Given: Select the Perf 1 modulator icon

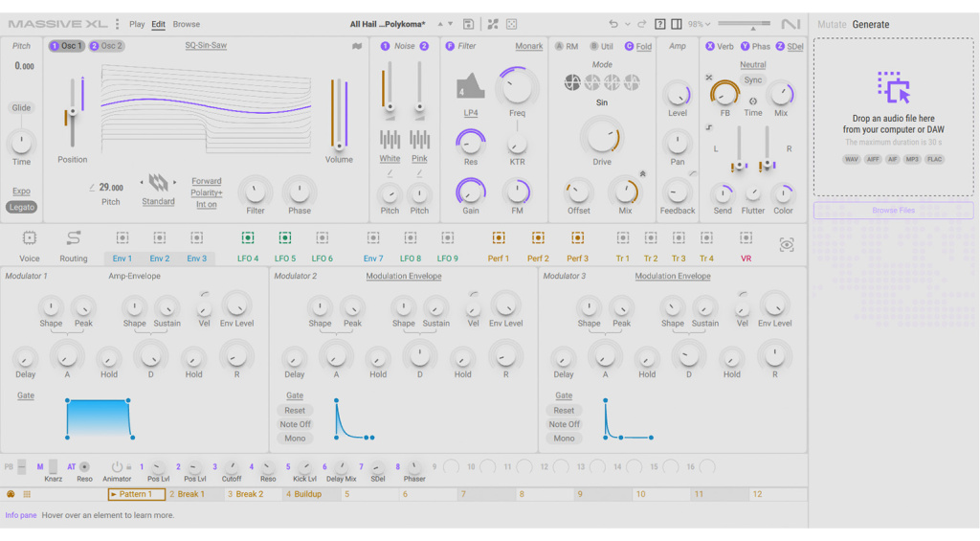Looking at the screenshot, I should click(x=498, y=237).
